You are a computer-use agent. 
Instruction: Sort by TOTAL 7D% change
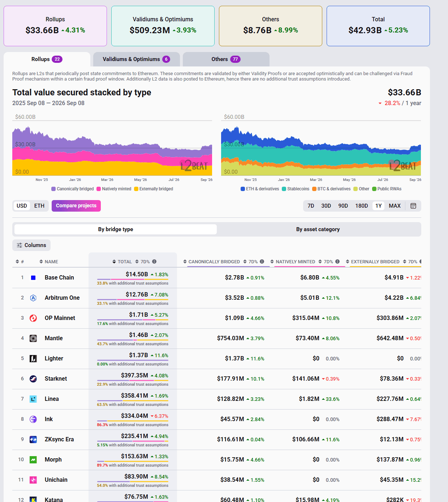point(142,262)
